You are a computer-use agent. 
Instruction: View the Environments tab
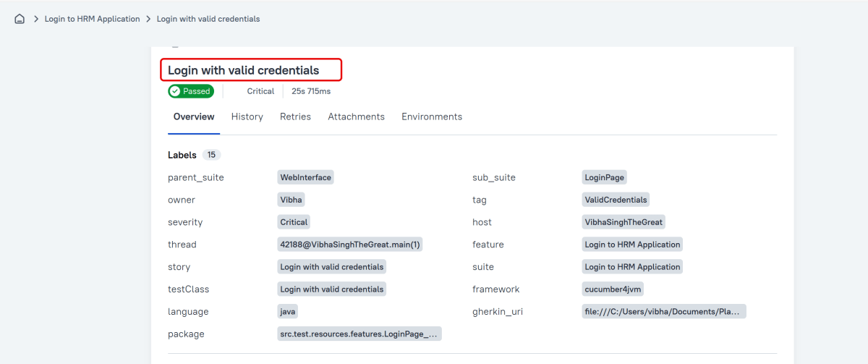coord(432,117)
